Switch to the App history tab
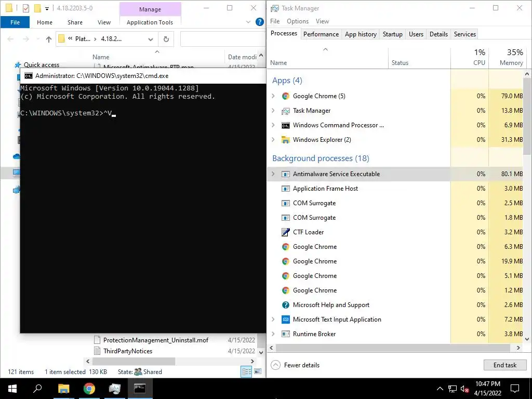 [361, 34]
